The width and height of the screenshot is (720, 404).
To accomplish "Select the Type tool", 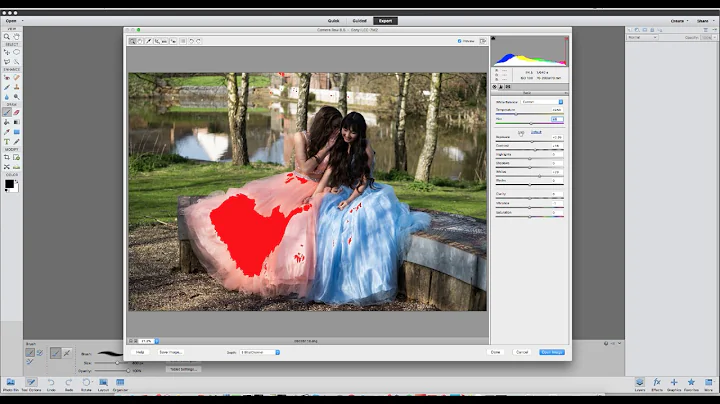I will (x=7, y=142).
